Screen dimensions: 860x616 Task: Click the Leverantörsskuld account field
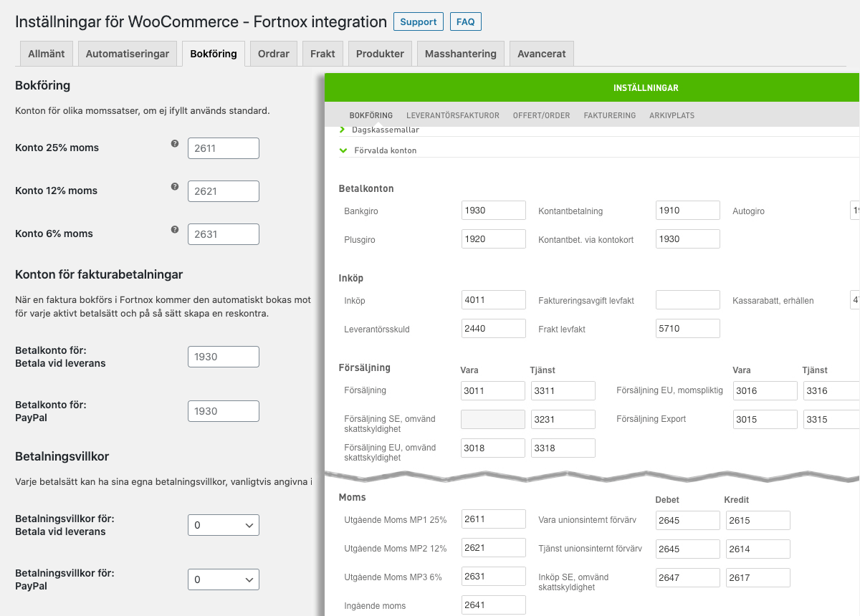click(494, 329)
